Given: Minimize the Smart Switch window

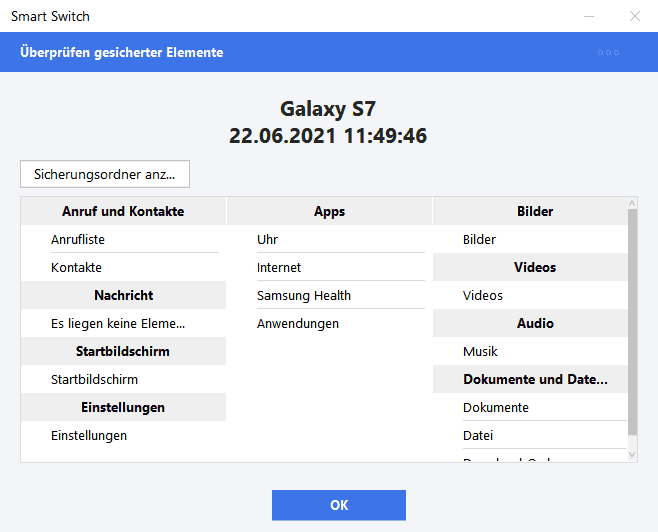Looking at the screenshot, I should tap(589, 16).
